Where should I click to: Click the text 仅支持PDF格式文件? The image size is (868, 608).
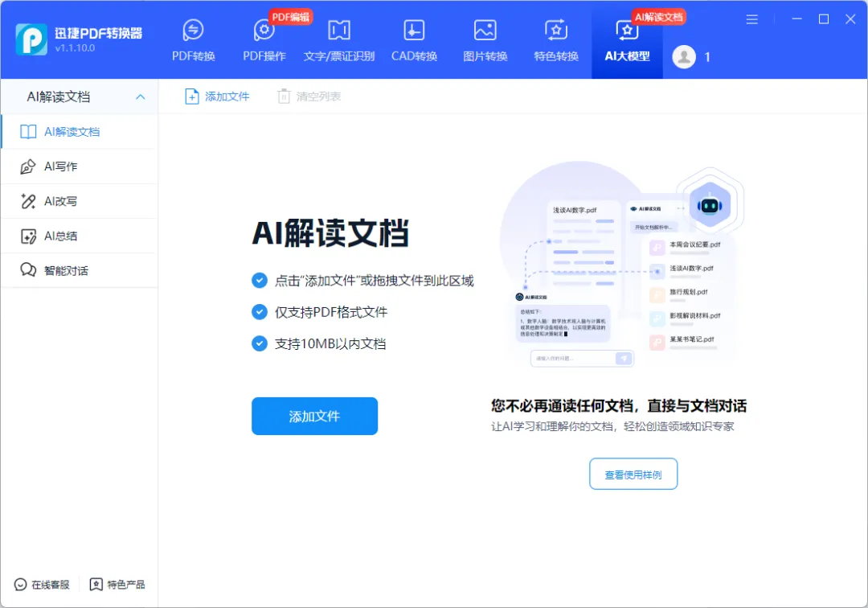click(x=331, y=312)
